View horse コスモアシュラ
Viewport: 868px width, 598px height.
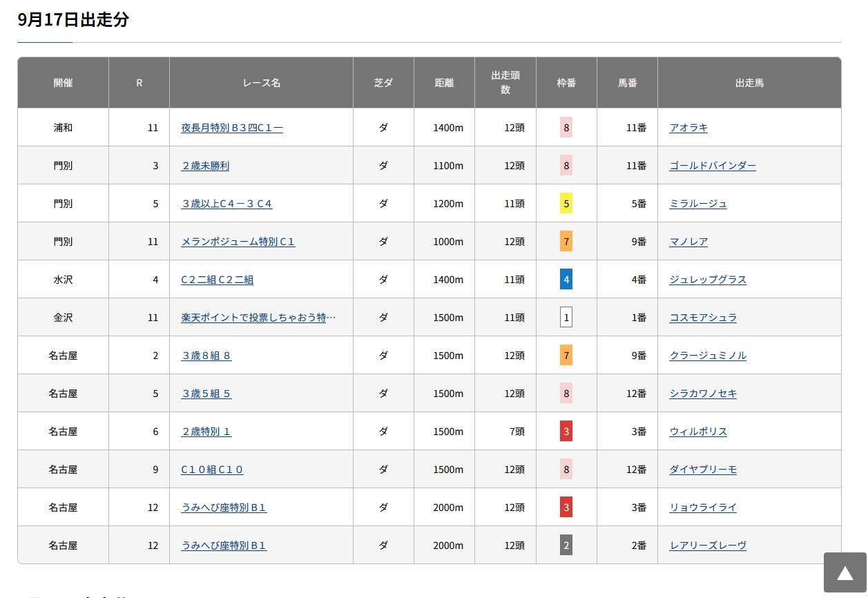[x=703, y=318]
